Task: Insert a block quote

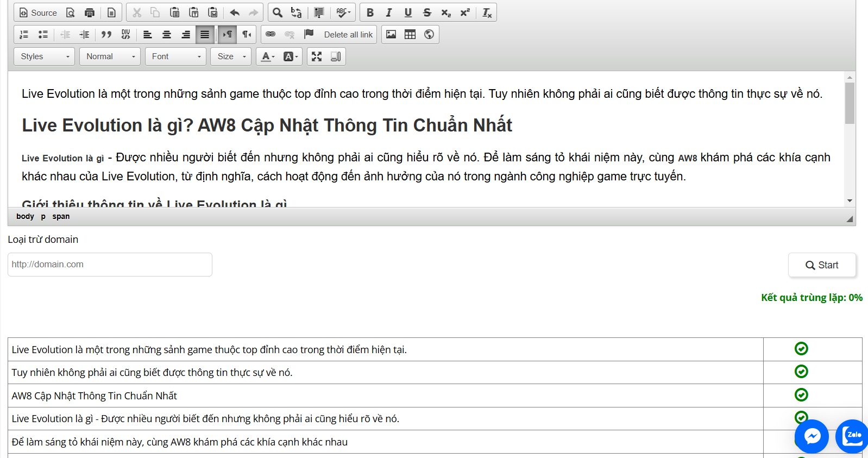Action: coord(106,34)
